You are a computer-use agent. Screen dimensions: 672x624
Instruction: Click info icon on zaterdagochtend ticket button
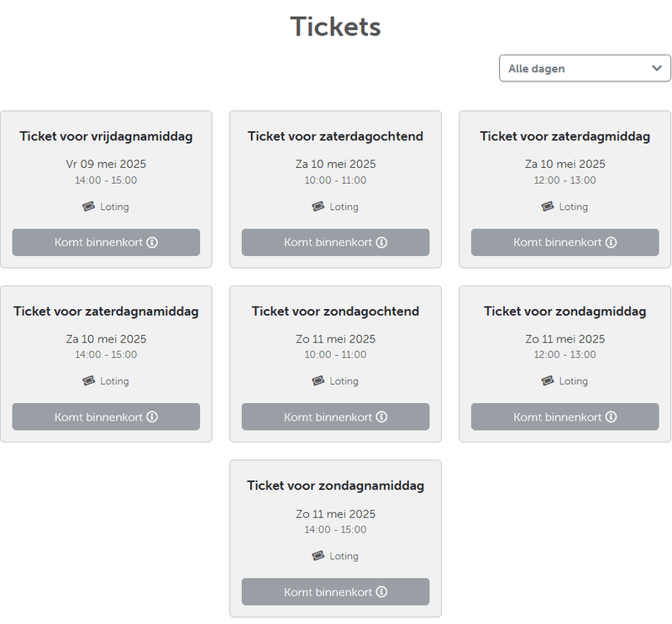click(381, 243)
